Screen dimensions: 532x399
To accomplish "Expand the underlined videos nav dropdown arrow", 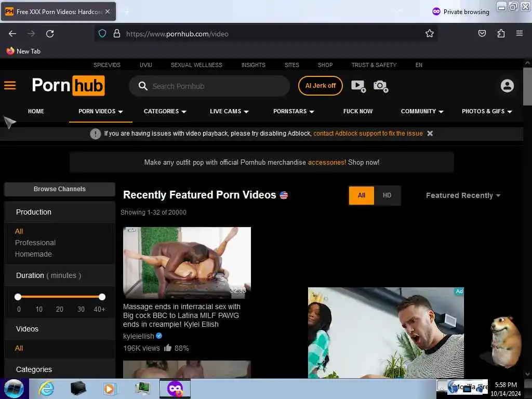I will point(121,112).
